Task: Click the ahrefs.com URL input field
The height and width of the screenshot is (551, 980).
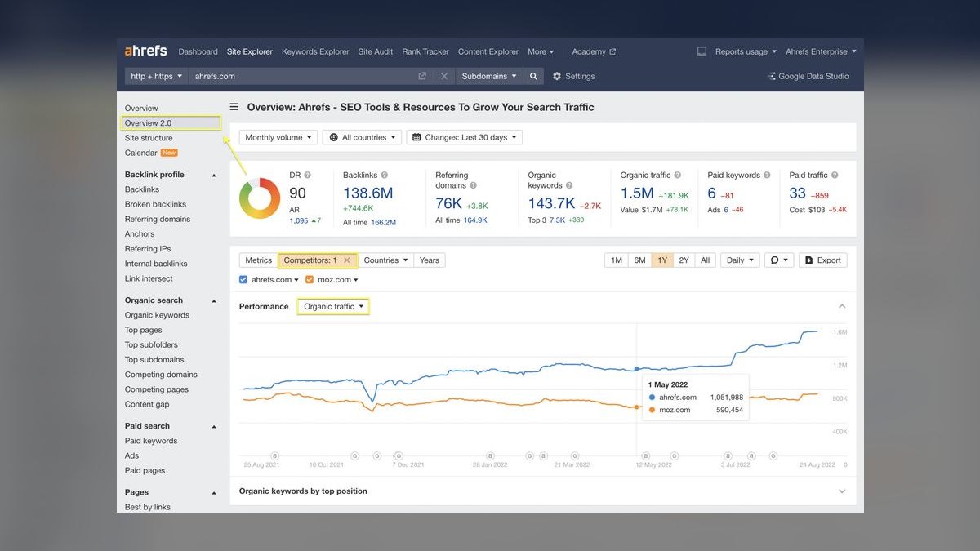Action: [x=302, y=76]
